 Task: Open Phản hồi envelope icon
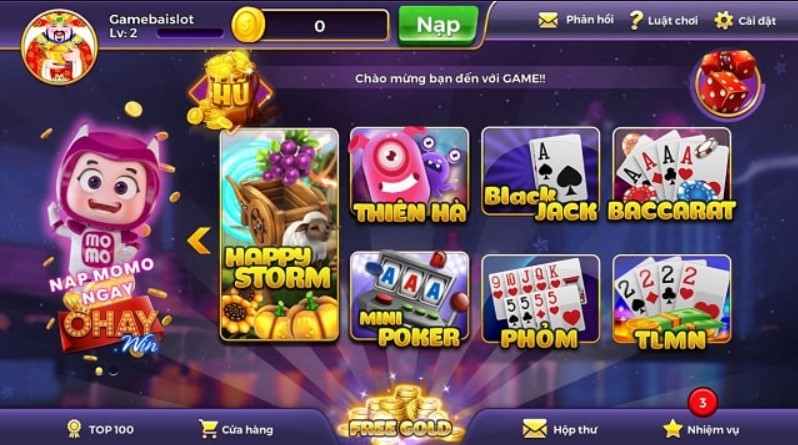pyautogui.click(x=548, y=20)
